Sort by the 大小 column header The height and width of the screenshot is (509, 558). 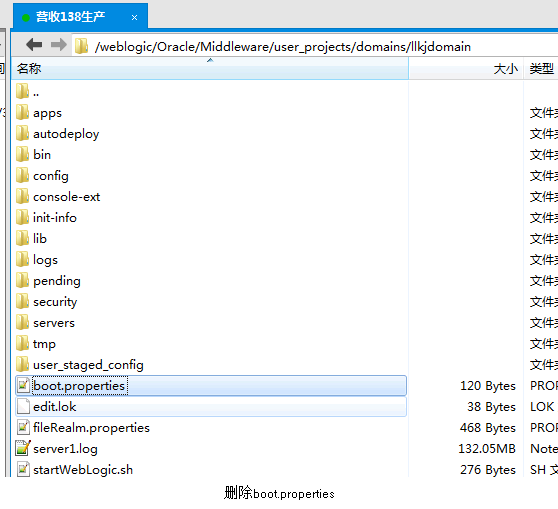[x=466, y=68]
